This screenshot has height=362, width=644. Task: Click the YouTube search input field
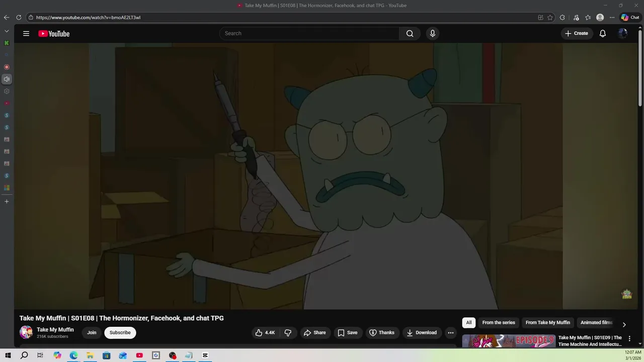[309, 34]
